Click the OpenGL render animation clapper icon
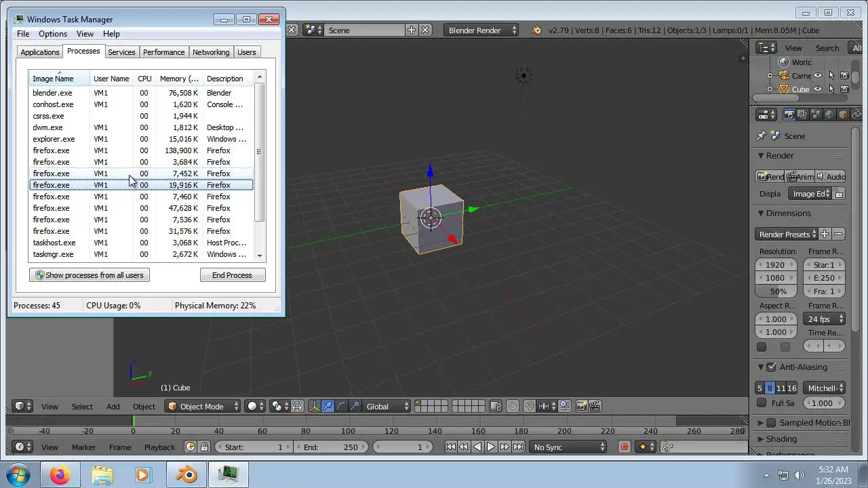The image size is (868, 488). tap(595, 406)
